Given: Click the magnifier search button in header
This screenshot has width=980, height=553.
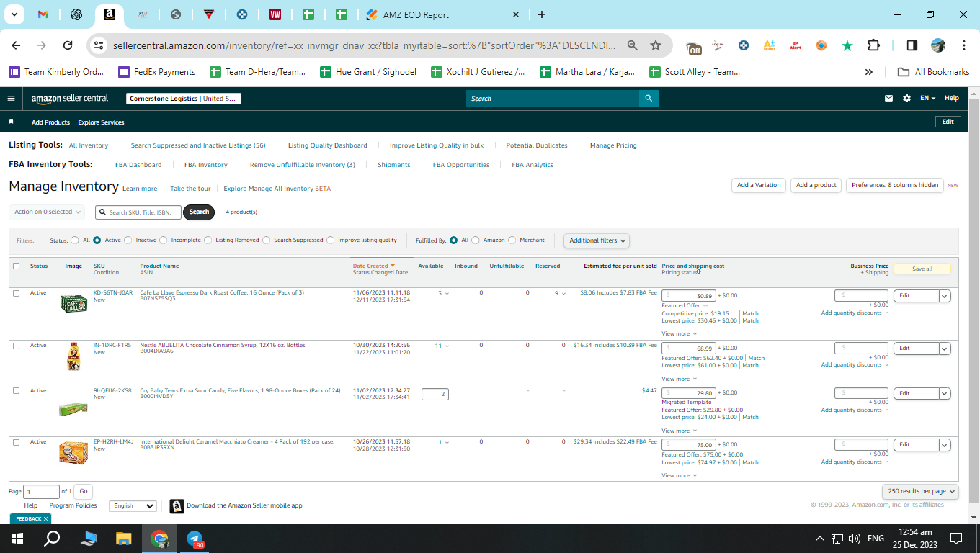Looking at the screenshot, I should pyautogui.click(x=649, y=99).
